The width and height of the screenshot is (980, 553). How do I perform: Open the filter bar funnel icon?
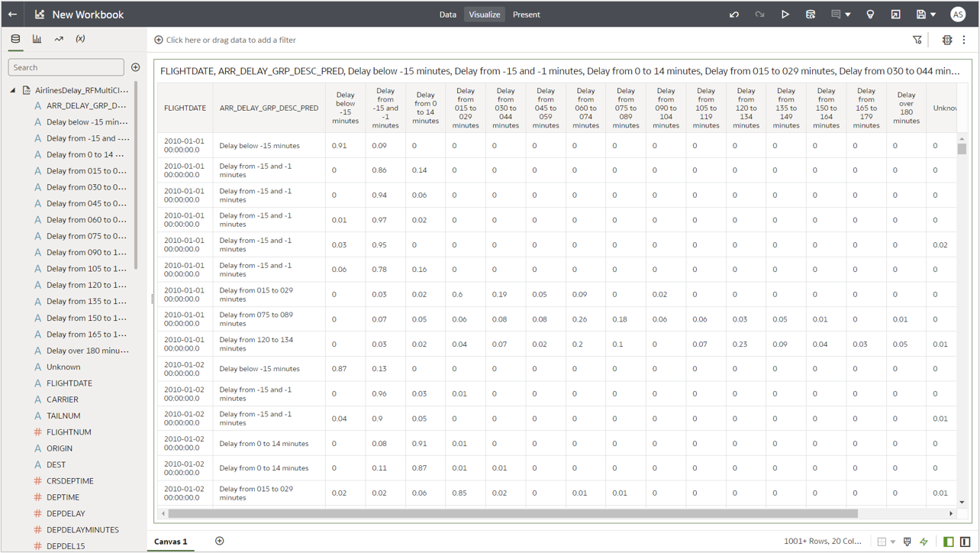[x=917, y=40]
